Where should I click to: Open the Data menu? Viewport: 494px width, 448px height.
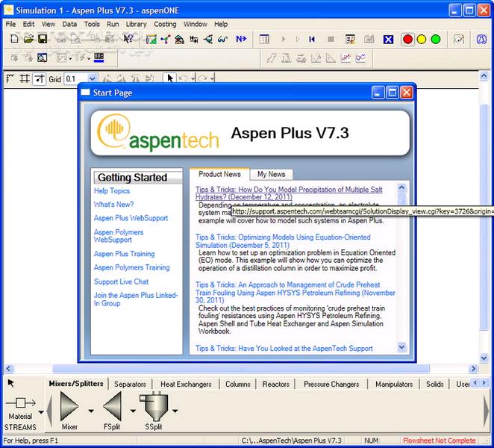69,24
